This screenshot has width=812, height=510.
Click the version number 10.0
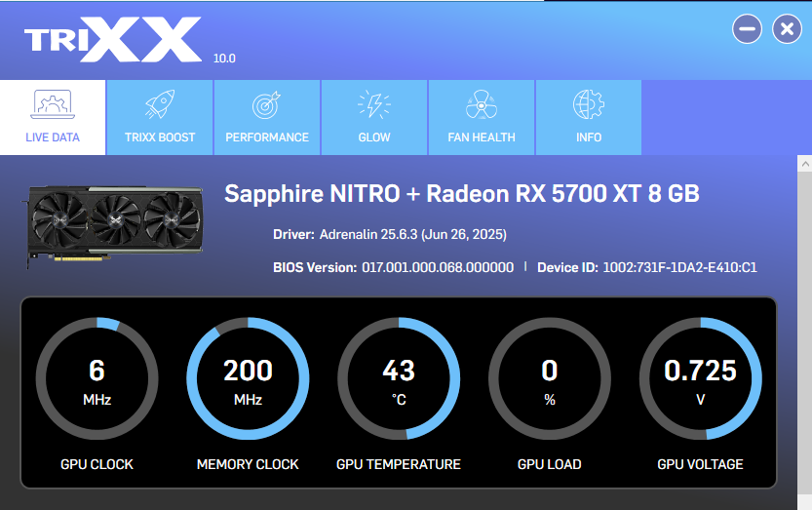click(224, 59)
